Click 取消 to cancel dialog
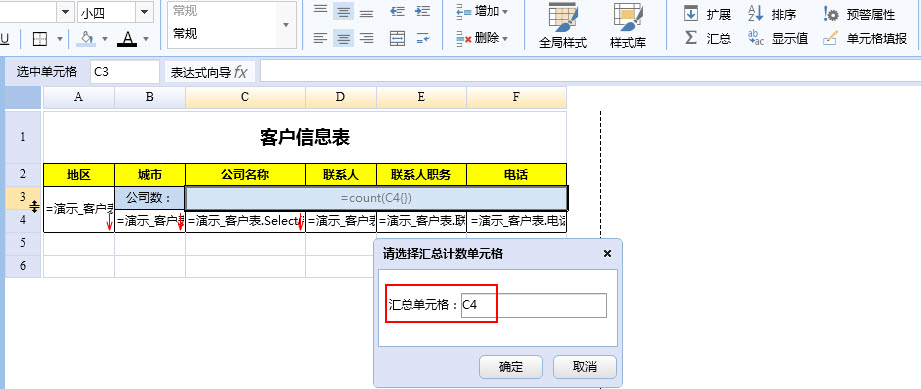Screen dimensions: 921x389 [584, 367]
